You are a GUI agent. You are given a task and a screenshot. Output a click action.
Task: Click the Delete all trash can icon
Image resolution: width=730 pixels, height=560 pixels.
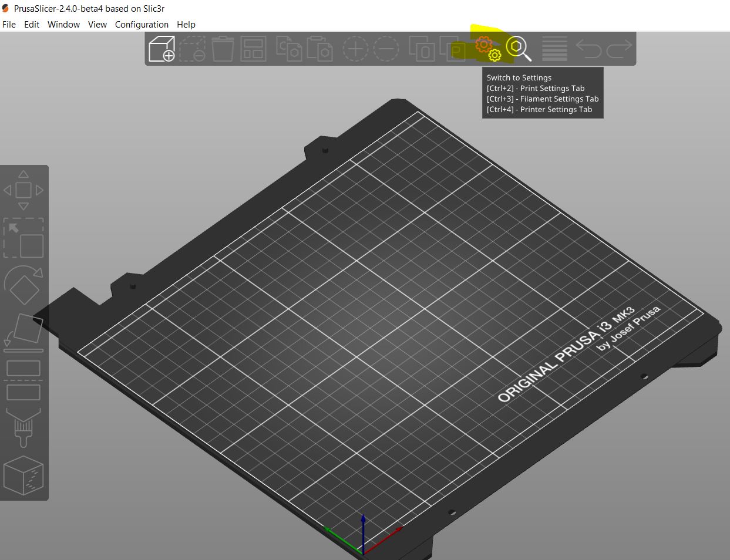point(223,49)
